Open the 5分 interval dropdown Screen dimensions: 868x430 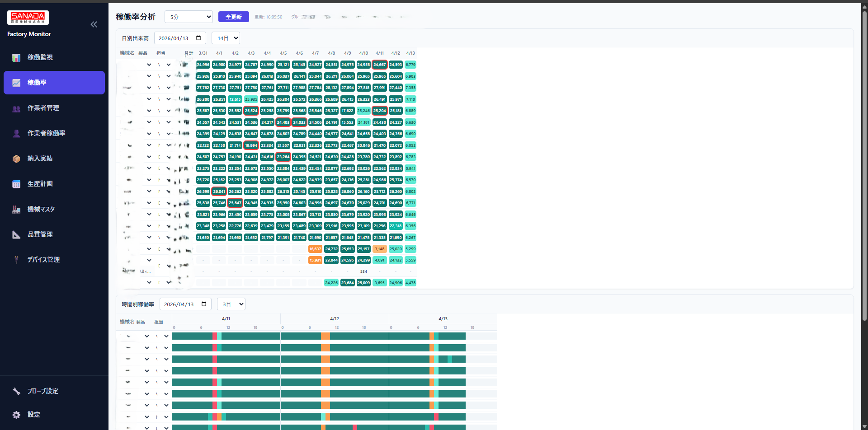[189, 17]
